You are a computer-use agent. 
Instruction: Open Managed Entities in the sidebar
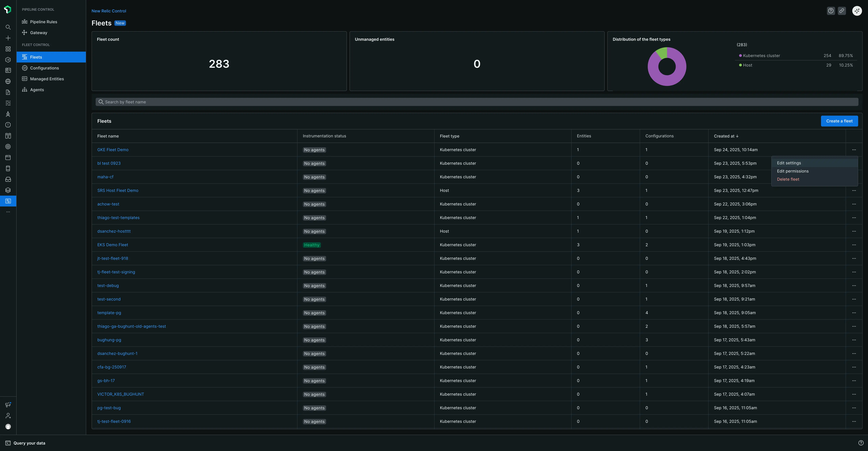(47, 79)
